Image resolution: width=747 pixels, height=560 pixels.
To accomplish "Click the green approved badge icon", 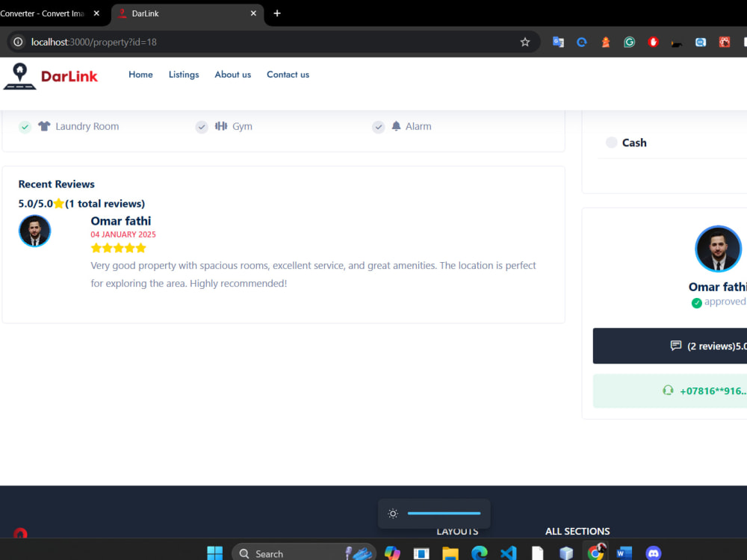I will pyautogui.click(x=696, y=303).
